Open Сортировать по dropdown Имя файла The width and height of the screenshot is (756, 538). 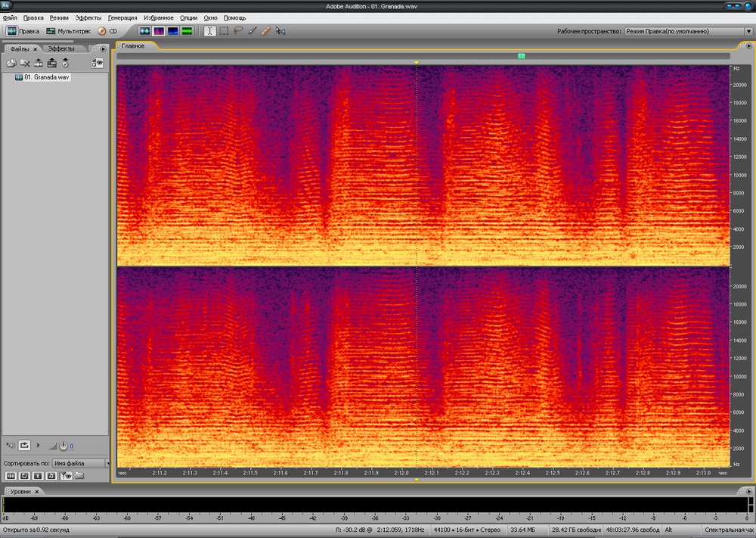[80, 463]
